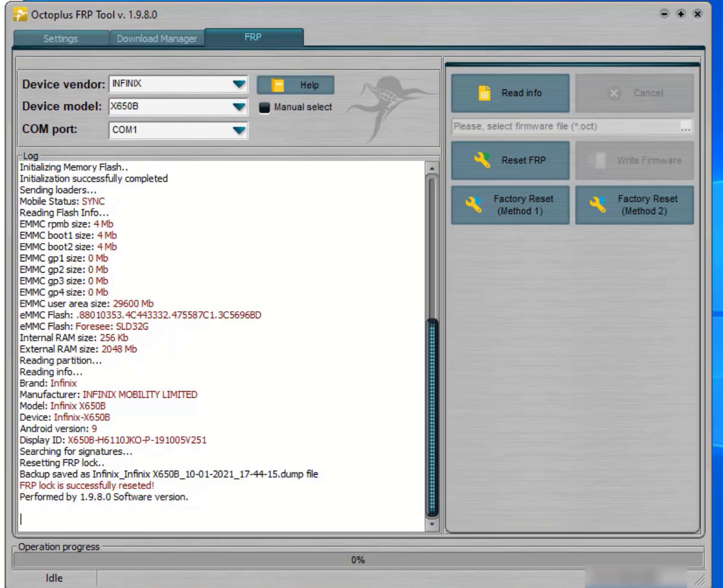Expand the Device vendor dropdown arrow
The height and width of the screenshot is (588, 723).
coord(239,84)
